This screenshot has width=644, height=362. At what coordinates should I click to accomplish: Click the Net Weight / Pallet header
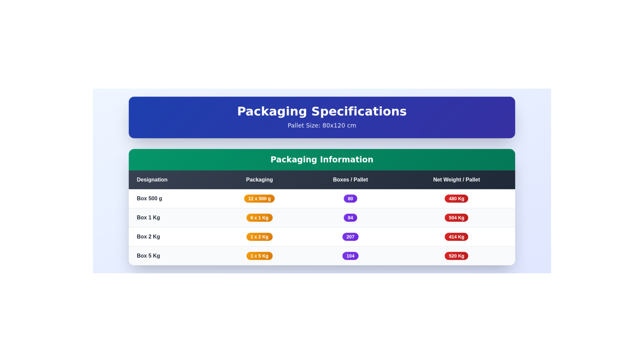[x=456, y=180]
